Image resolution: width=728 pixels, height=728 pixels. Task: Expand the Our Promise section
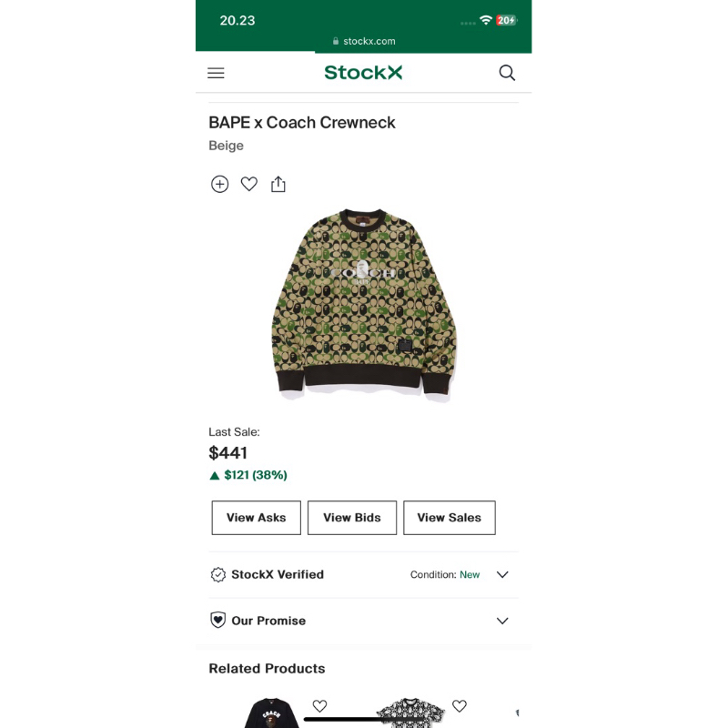pos(502,621)
